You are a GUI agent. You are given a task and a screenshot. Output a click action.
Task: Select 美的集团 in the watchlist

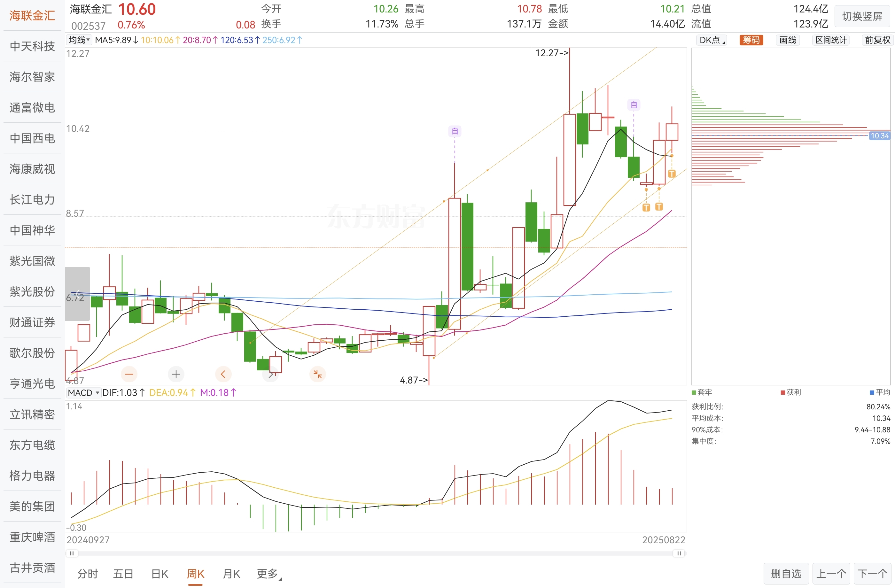coord(32,506)
